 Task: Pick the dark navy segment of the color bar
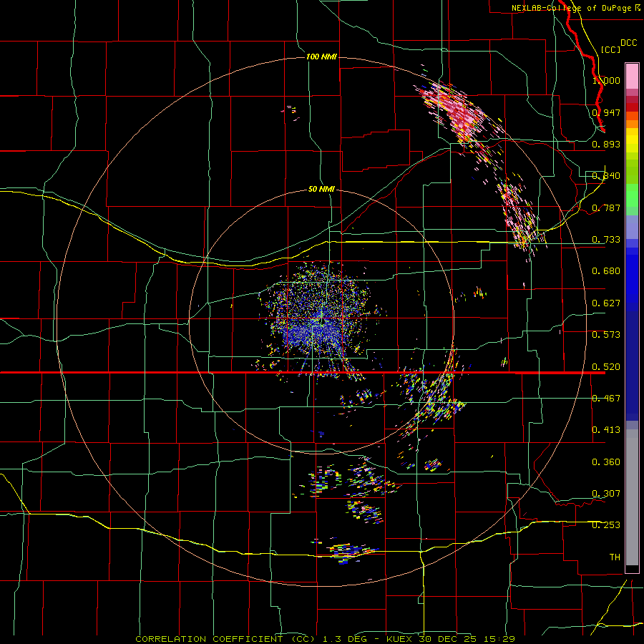(632, 366)
